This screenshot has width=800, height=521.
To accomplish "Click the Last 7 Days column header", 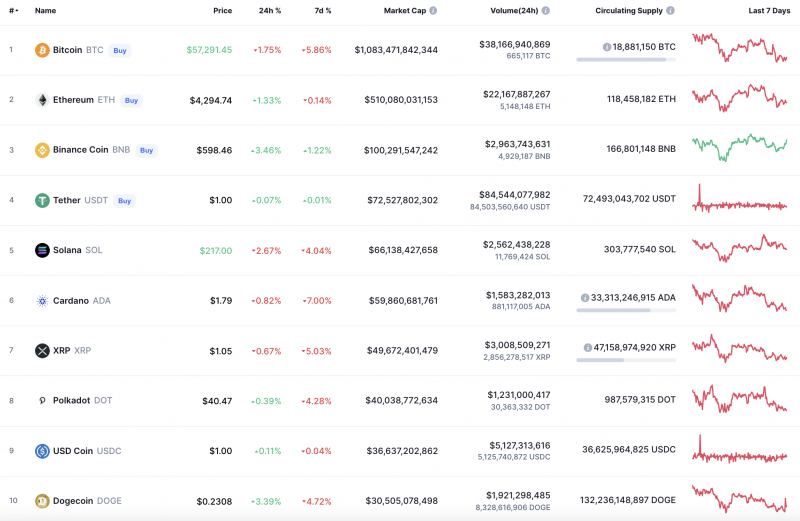I will [769, 10].
